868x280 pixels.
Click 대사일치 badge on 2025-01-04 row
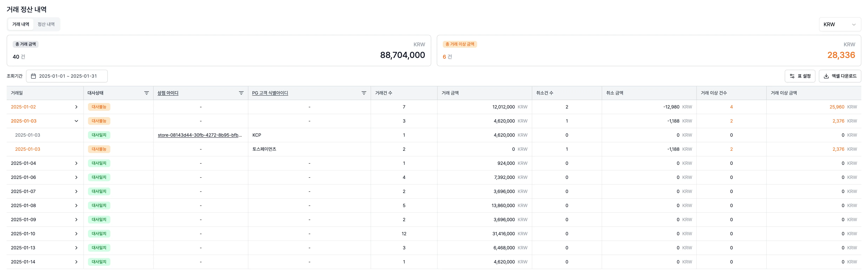[x=99, y=163]
